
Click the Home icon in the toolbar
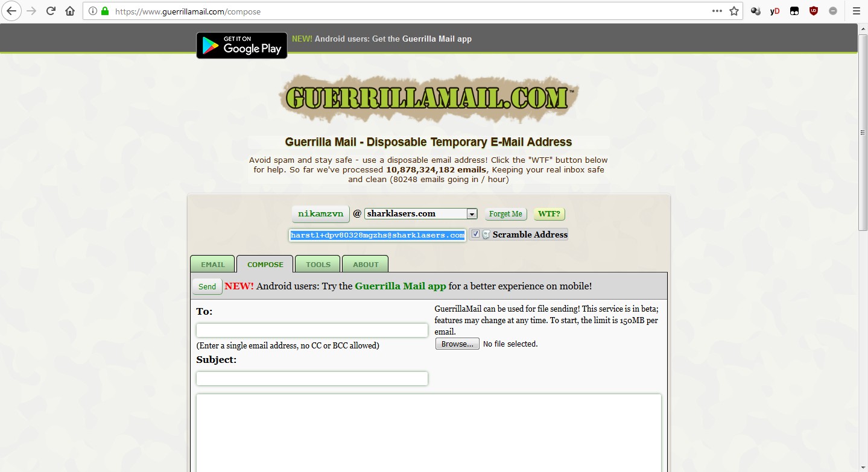click(x=69, y=11)
